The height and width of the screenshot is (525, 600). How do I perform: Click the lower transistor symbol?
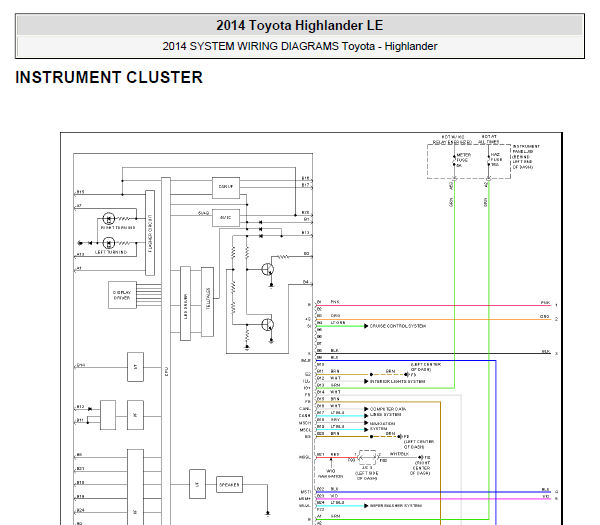click(x=268, y=325)
